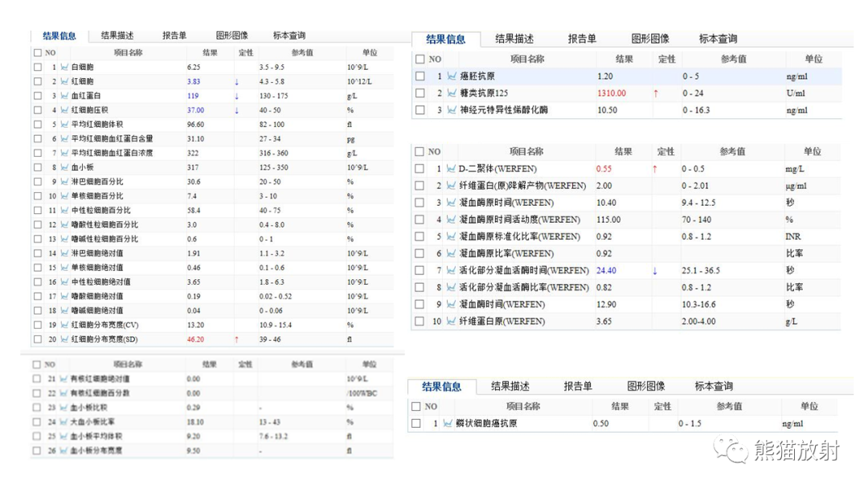Image resolution: width=868 pixels, height=489 pixels.
Task: Select the 纤维蛋白(原)降解产物(WERFEN) item name
Action: point(522,186)
